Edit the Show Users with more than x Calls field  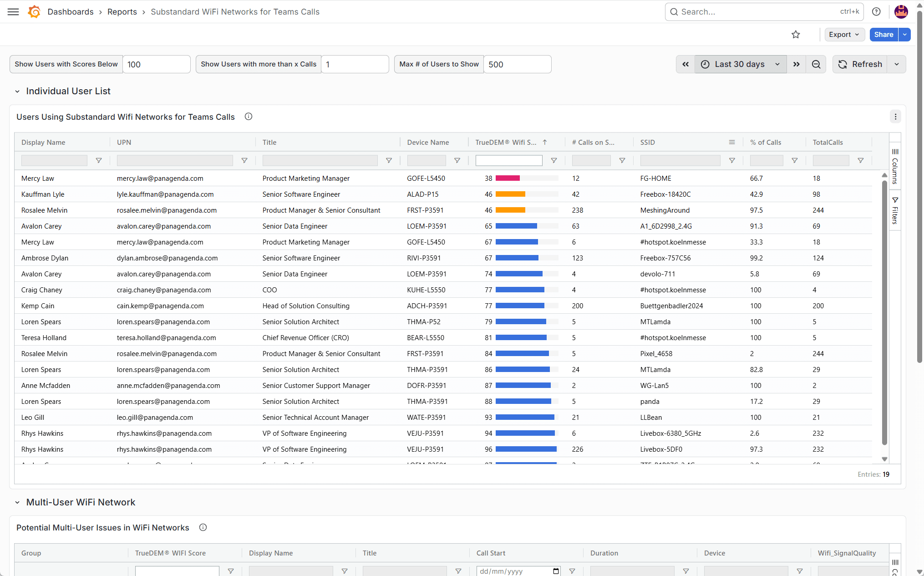[x=355, y=64]
